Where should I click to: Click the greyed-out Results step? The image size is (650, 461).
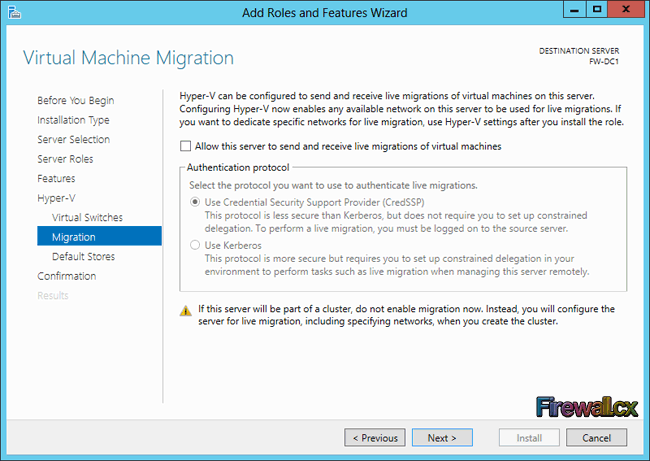pos(53,296)
